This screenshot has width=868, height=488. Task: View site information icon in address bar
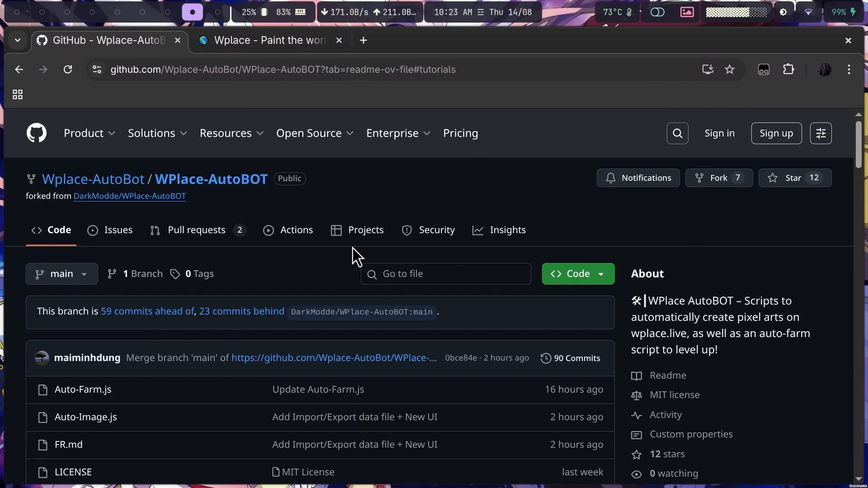click(x=97, y=69)
